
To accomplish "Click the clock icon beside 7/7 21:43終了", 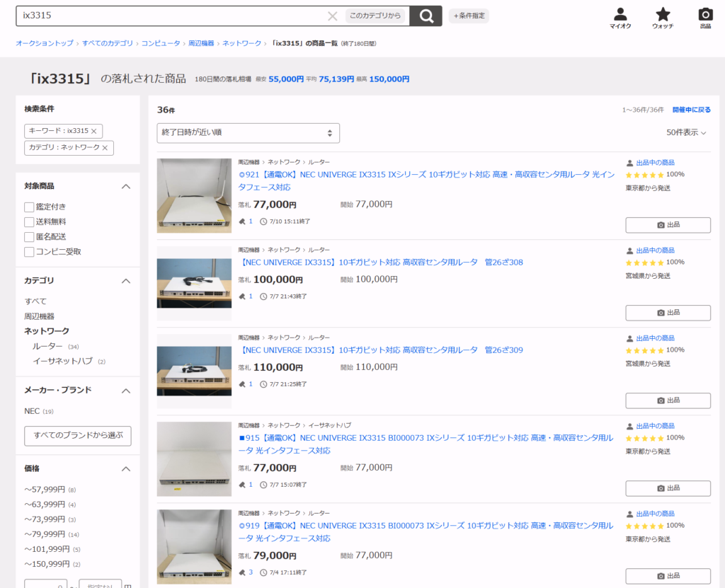I will [x=263, y=296].
